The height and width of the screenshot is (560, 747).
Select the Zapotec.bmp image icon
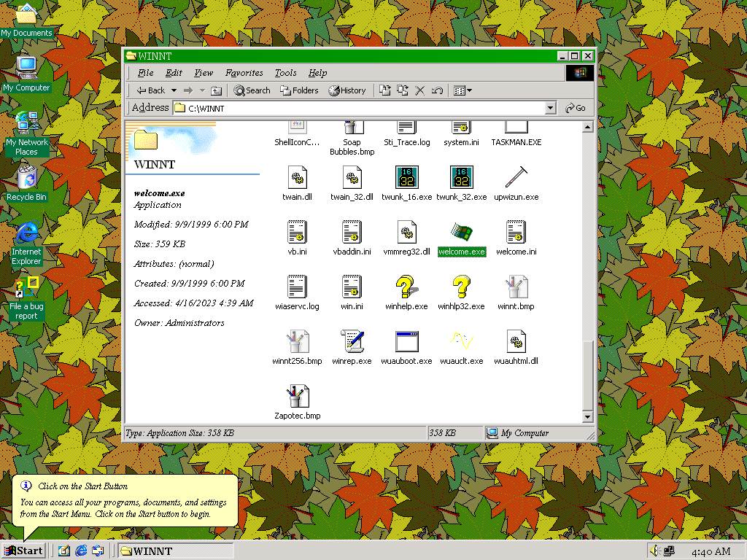pos(298,397)
